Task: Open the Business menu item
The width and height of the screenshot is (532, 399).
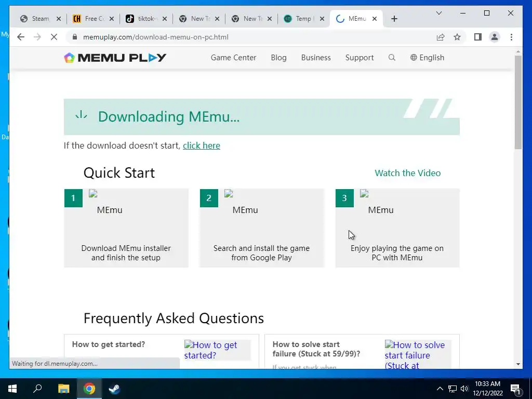Action: pos(316,58)
